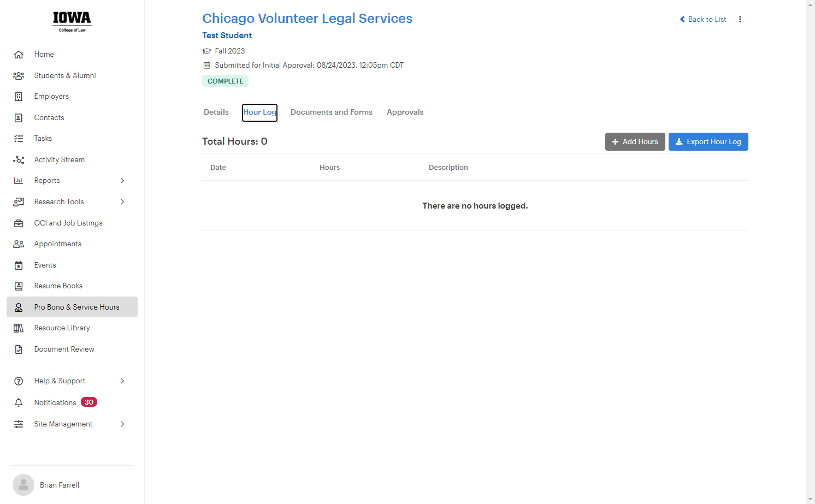This screenshot has height=504, width=815.
Task: Click the Resource Library books icon
Action: 19,328
